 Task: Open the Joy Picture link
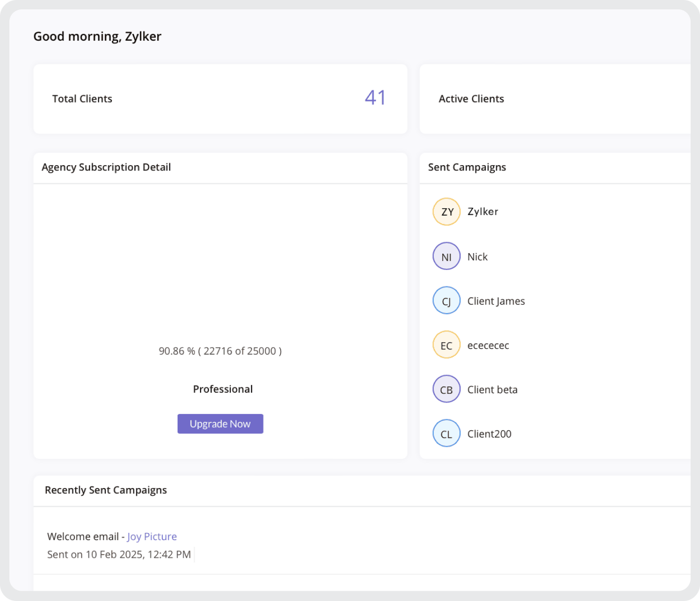[x=152, y=536]
